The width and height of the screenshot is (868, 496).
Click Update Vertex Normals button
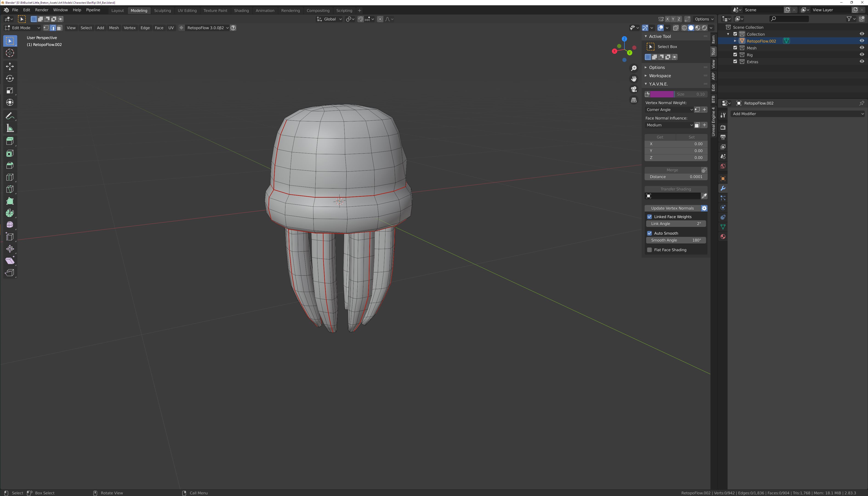pos(672,208)
